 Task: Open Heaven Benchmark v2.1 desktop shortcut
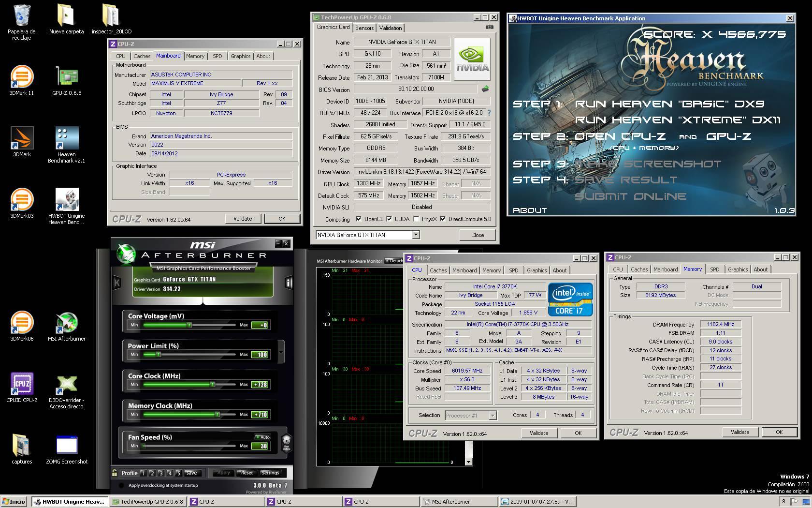pyautogui.click(x=66, y=144)
